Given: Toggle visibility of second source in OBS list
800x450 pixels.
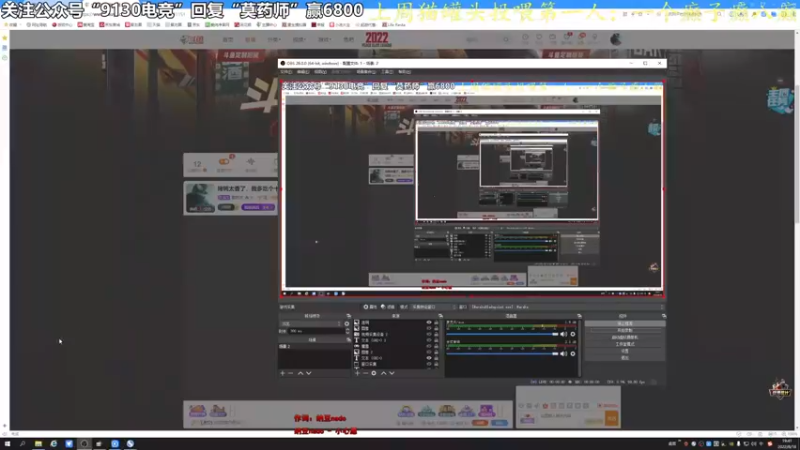Looking at the screenshot, I should 429,329.
